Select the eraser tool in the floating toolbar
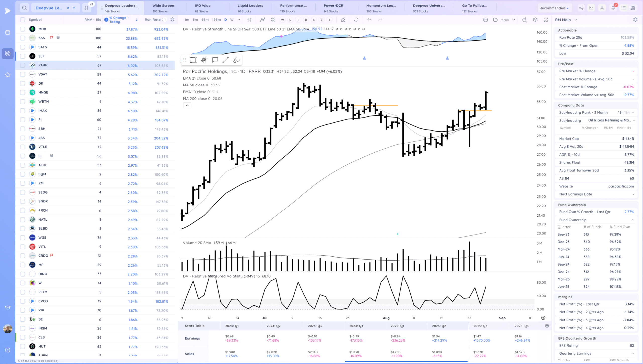The image size is (643, 364). click(236, 60)
